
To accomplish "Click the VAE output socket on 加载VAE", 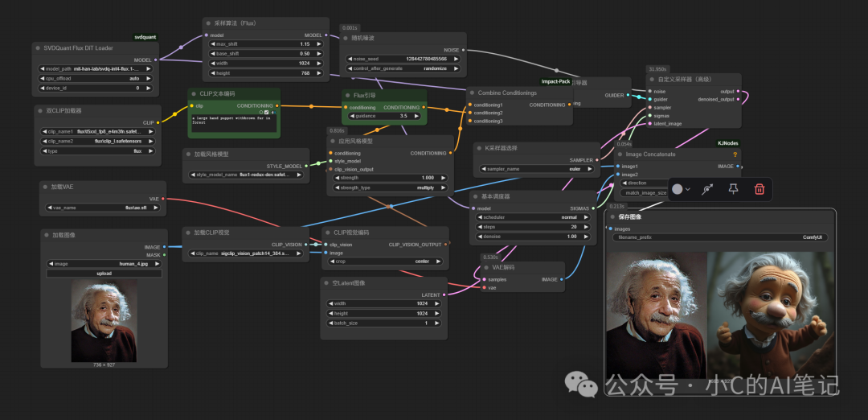I will [162, 199].
